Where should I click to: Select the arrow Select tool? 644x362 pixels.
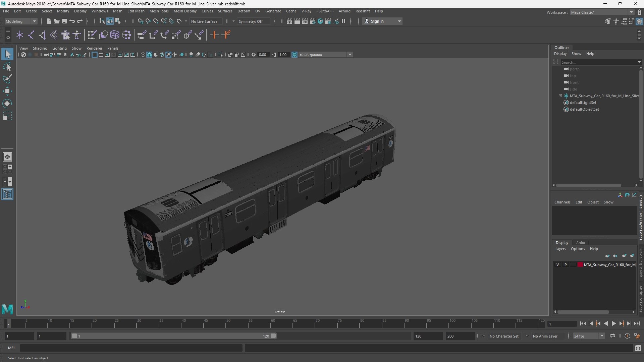(x=7, y=54)
